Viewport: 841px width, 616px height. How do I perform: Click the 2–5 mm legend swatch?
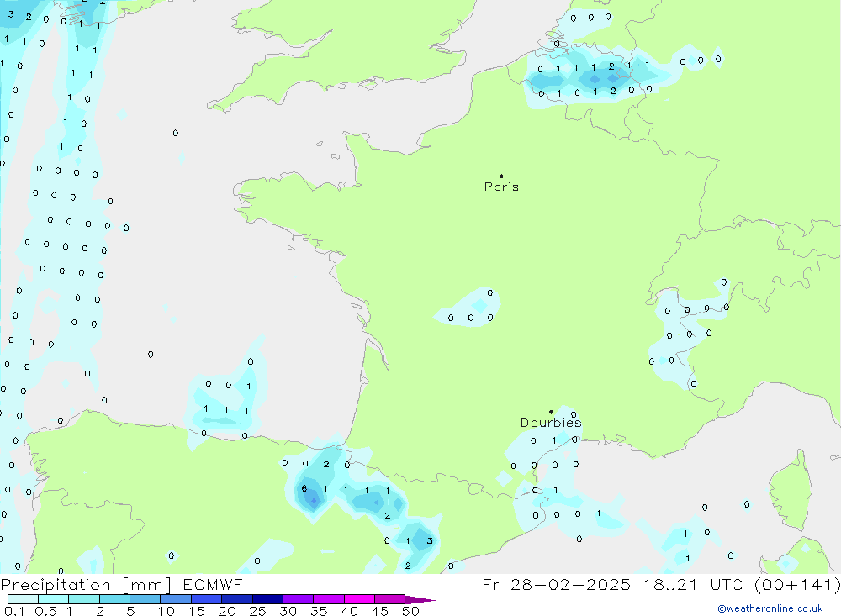pyautogui.click(x=114, y=599)
